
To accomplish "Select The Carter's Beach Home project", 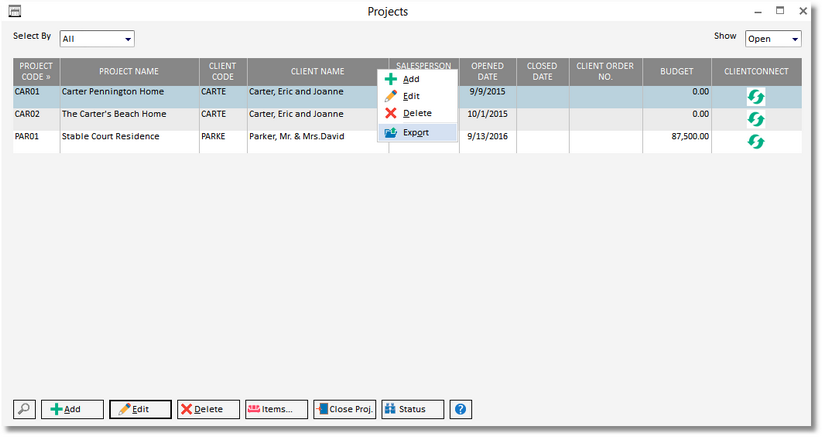I will 114,114.
